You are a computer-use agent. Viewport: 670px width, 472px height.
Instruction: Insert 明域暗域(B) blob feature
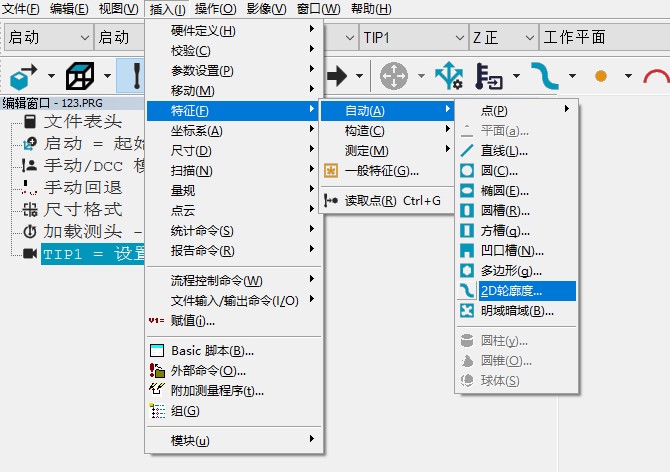517,311
